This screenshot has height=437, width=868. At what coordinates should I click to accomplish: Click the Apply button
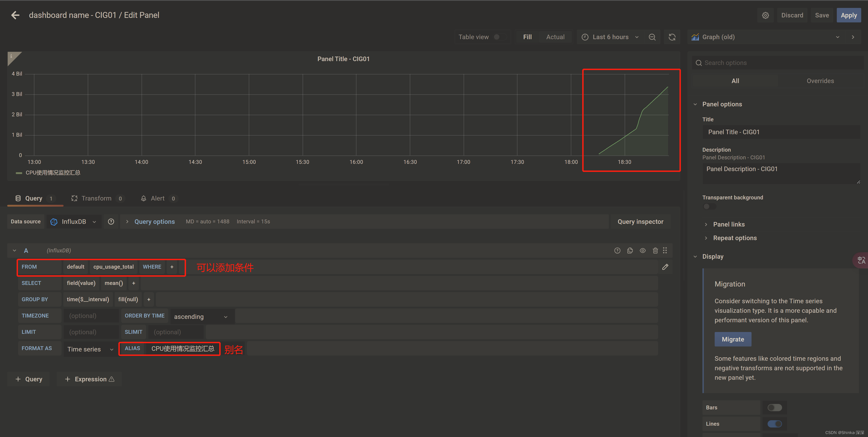pos(849,15)
